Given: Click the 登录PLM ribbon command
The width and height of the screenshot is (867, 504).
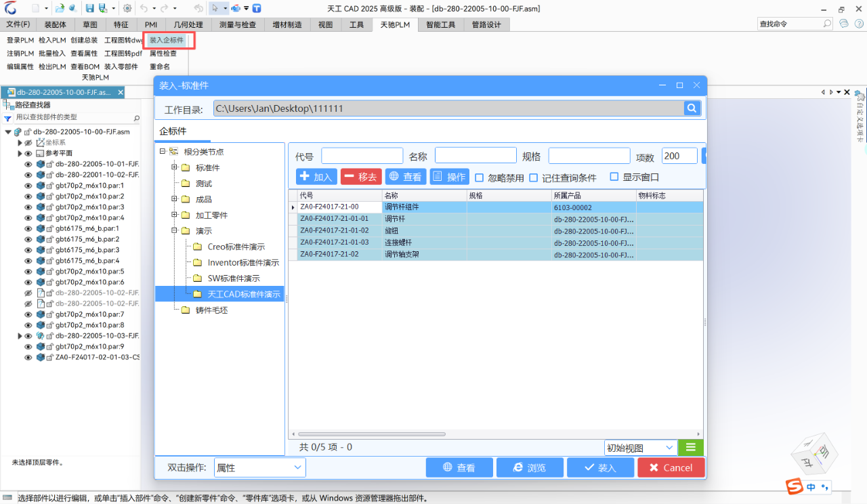Looking at the screenshot, I should point(20,40).
